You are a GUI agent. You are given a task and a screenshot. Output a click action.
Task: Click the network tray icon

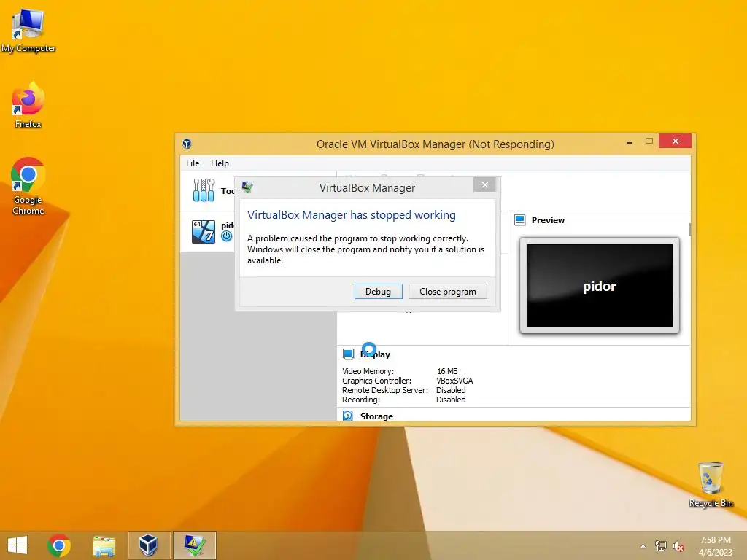661,546
